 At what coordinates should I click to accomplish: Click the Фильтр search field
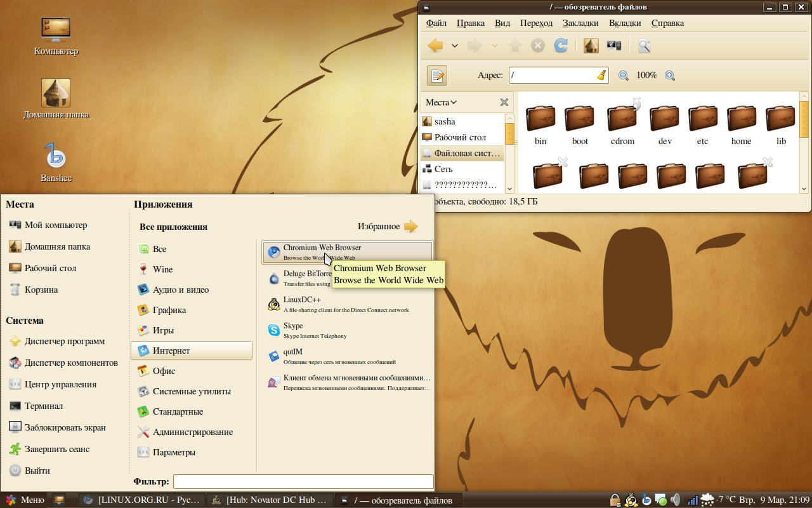pyautogui.click(x=303, y=481)
